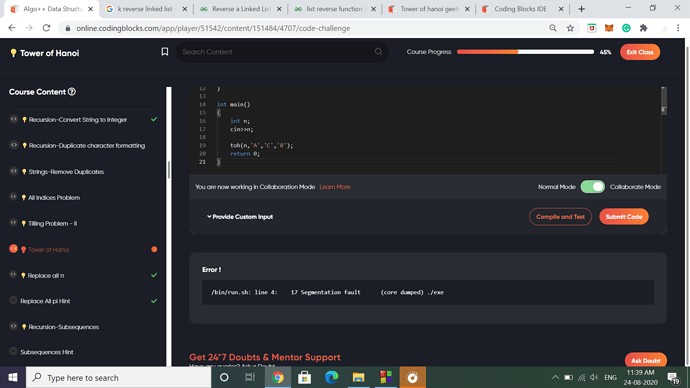Open Tiling Problem - II lesson

pyautogui.click(x=52, y=223)
